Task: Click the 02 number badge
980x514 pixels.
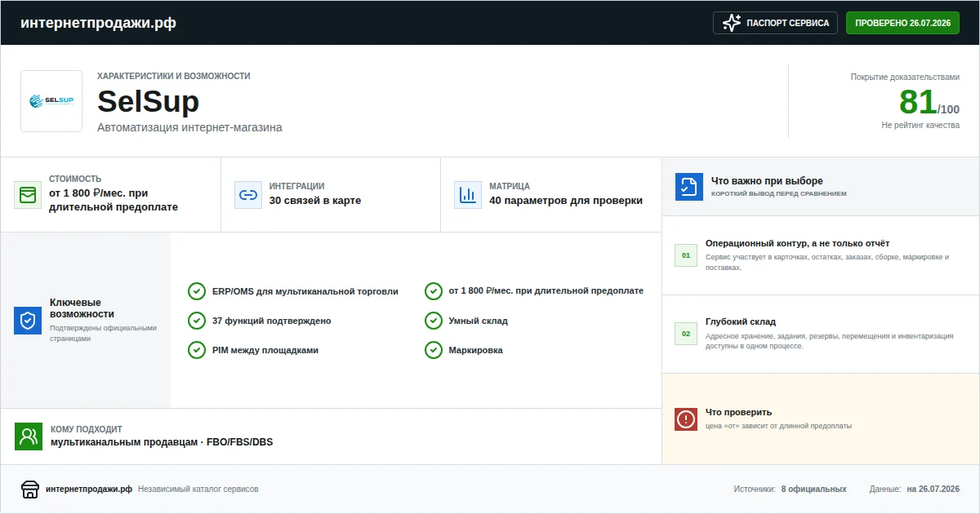Action: coord(686,334)
